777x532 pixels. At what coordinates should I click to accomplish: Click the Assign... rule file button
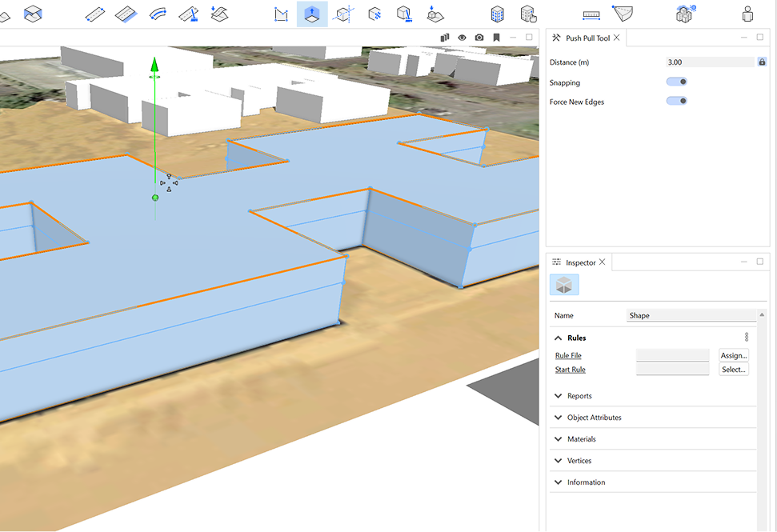pyautogui.click(x=733, y=355)
